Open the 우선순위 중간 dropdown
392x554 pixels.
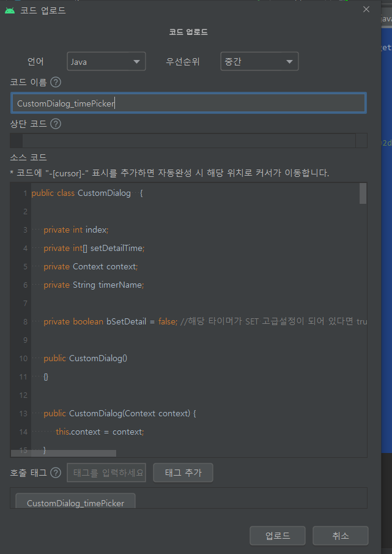click(259, 61)
